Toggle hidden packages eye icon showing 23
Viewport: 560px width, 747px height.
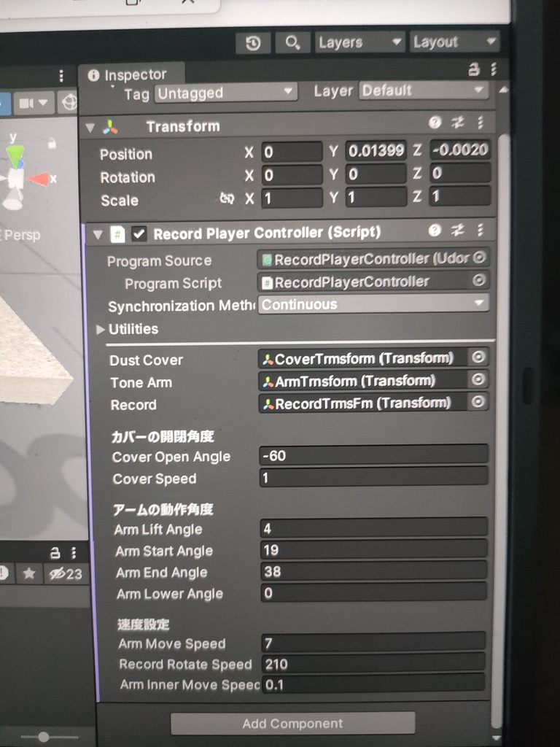click(x=66, y=573)
